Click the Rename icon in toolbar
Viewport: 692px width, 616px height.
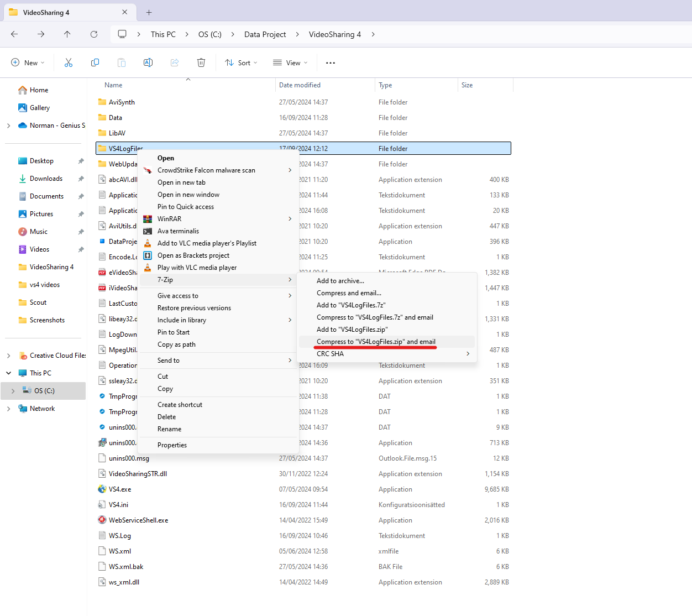[148, 62]
